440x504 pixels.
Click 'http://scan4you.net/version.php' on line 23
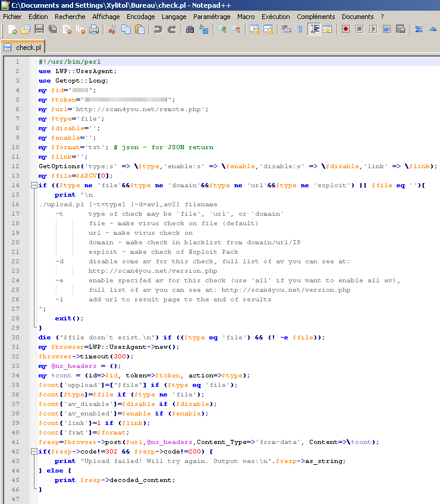[x=153, y=271]
